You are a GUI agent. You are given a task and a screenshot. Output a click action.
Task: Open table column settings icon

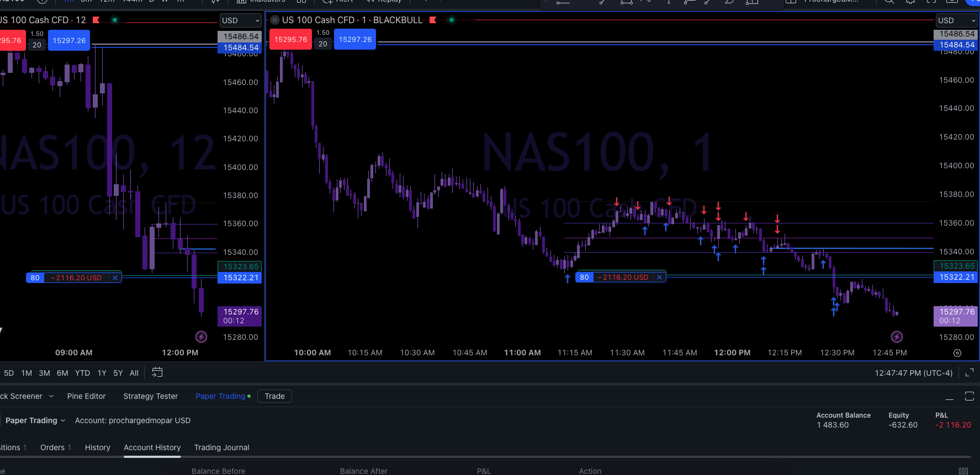coord(963,471)
